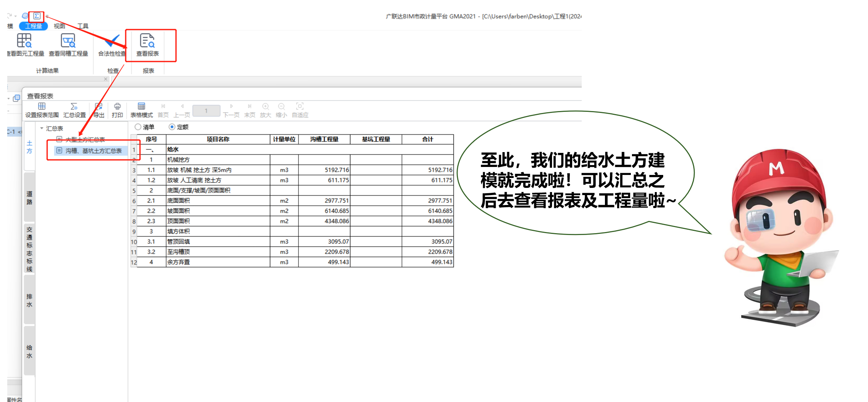Switch to 表格模式 table mode
This screenshot has width=868, height=402.
click(x=141, y=110)
